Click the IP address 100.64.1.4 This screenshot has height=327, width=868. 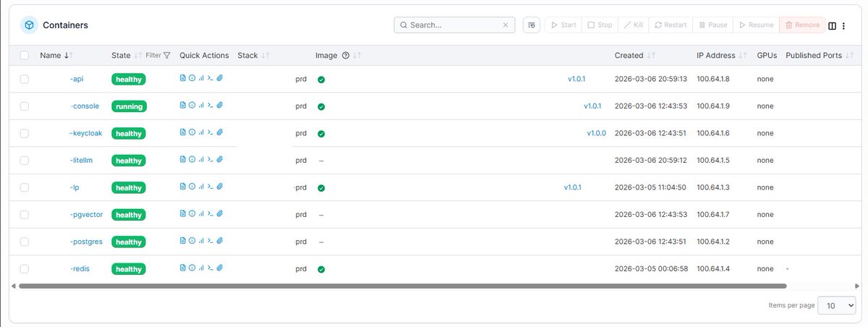(713, 269)
